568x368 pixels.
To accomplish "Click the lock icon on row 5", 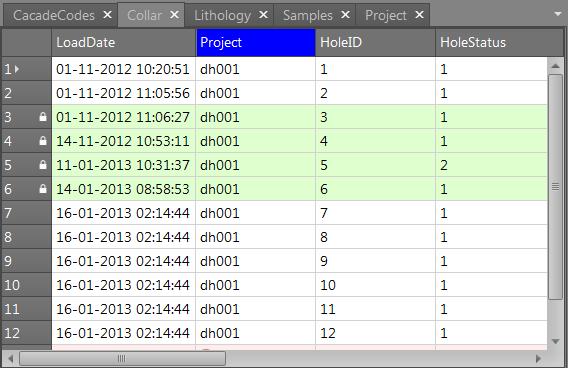I will pyautogui.click(x=43, y=164).
